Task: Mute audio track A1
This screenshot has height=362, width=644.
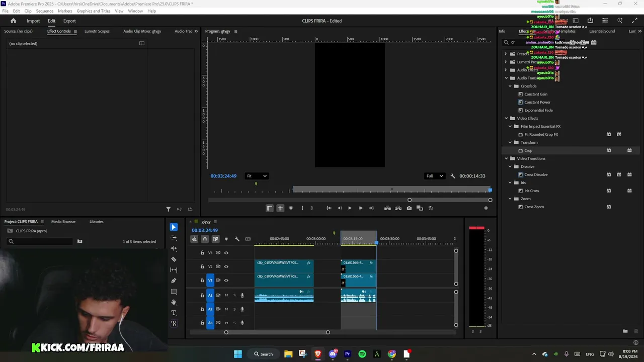Action: point(226,295)
